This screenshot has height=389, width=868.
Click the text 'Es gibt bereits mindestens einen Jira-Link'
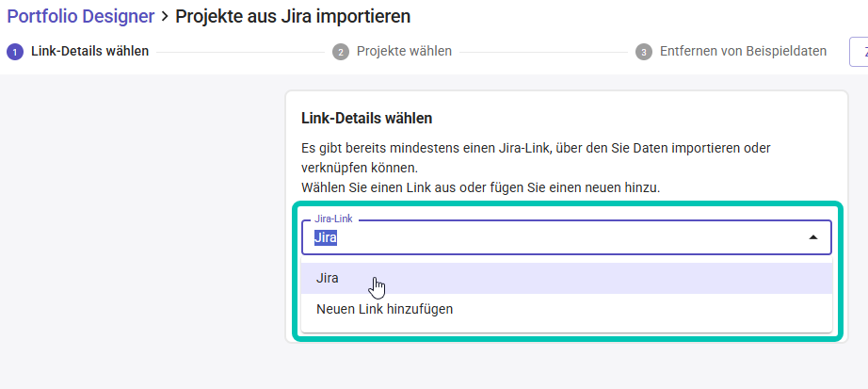[426, 149]
